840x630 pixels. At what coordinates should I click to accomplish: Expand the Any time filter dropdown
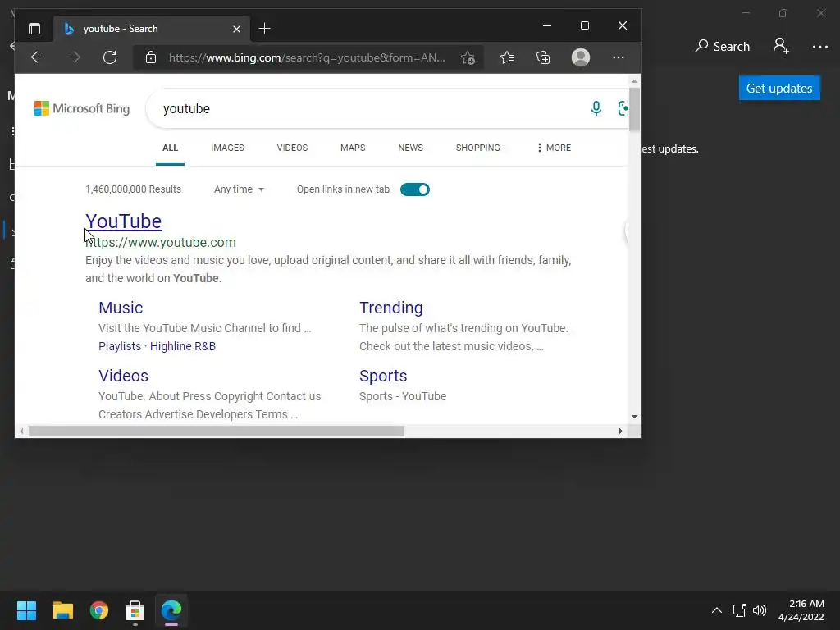(x=239, y=189)
